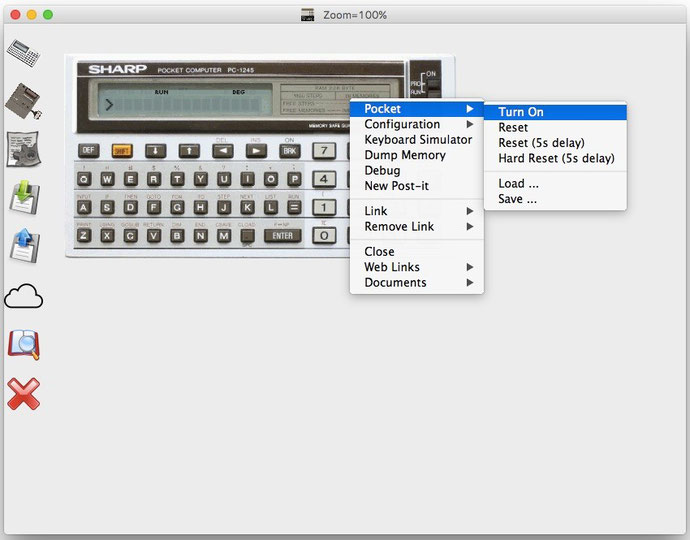Click the number 7 key
Image resolution: width=690 pixels, height=540 pixels.
[324, 151]
